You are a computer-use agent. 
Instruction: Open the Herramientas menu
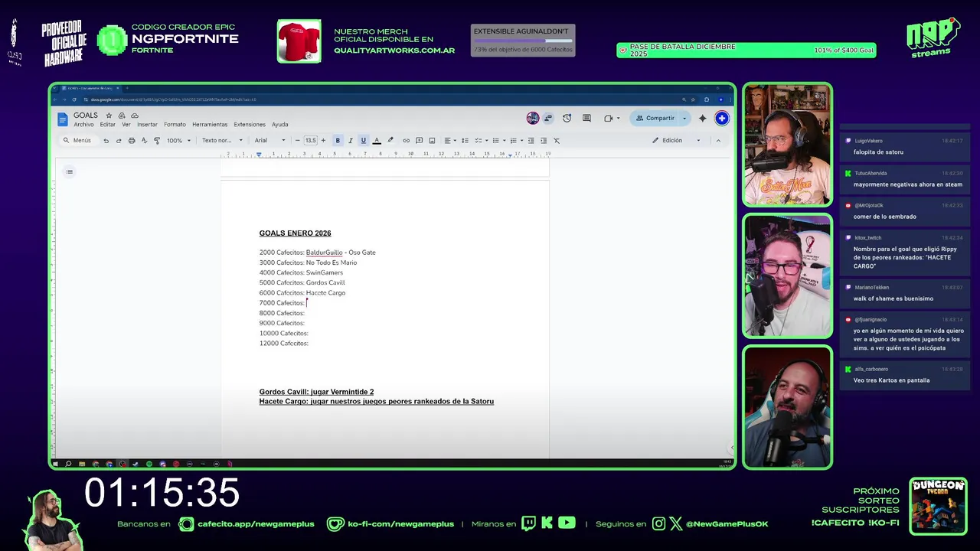pyautogui.click(x=210, y=125)
